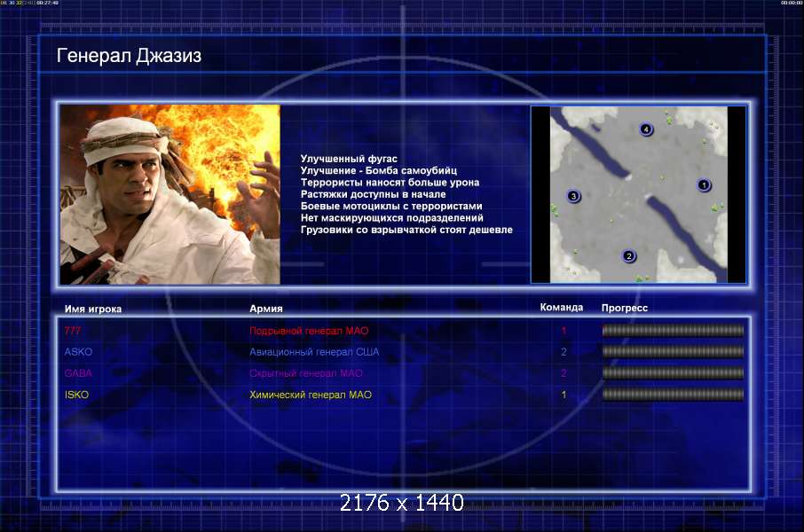Click team number for player ISKO
This screenshot has width=804, height=532.
click(564, 395)
